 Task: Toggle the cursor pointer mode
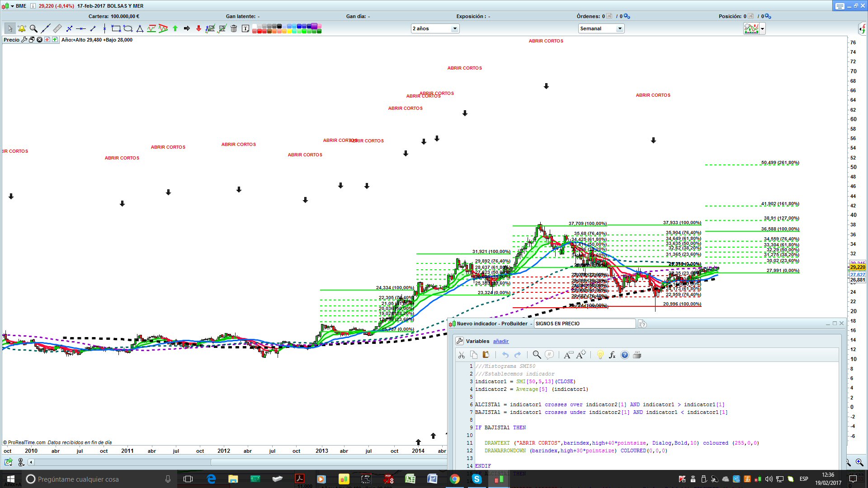(x=10, y=28)
